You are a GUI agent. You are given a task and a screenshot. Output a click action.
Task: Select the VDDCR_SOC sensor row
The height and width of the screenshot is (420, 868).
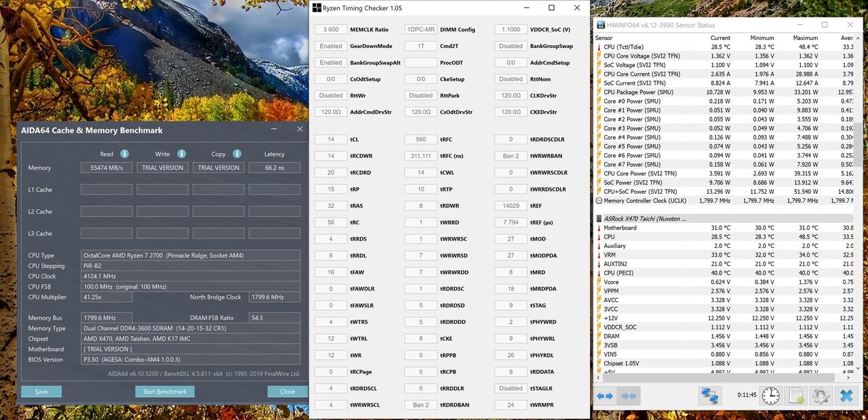[724, 327]
